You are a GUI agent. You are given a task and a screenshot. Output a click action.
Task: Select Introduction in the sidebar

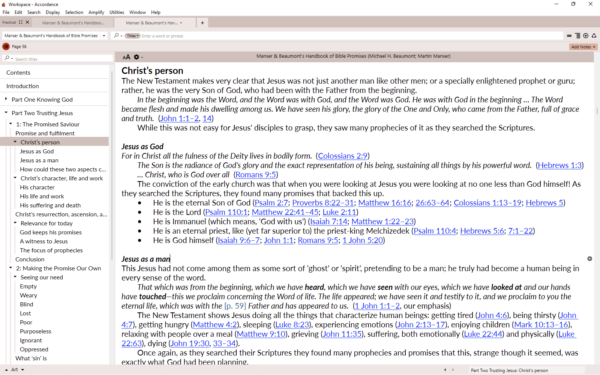pyautogui.click(x=23, y=86)
